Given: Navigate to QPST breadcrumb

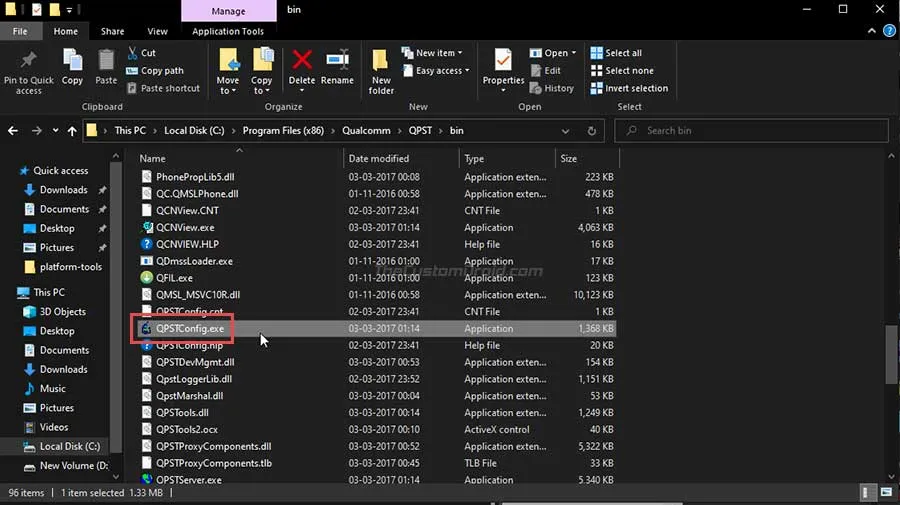Looking at the screenshot, I should pos(420,131).
